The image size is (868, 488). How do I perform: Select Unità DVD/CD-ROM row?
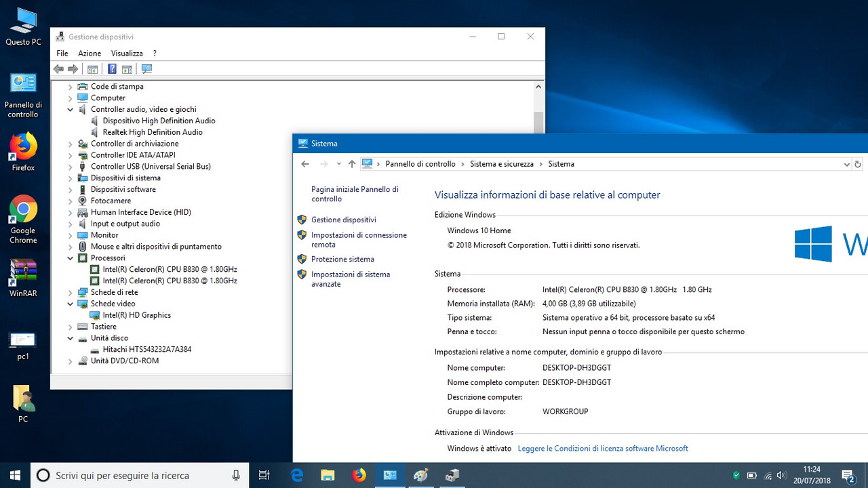tap(124, 361)
